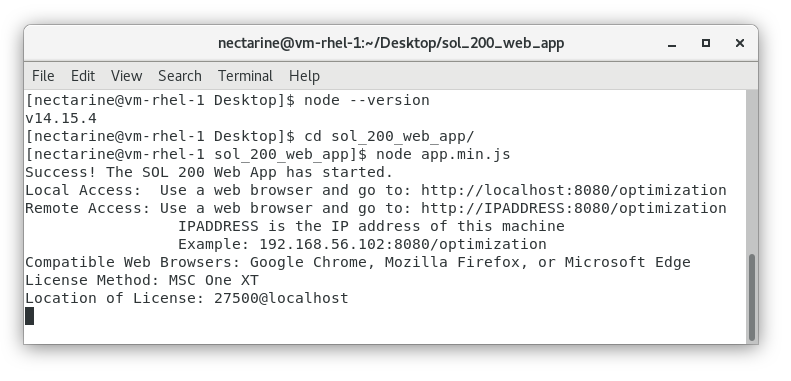Viewport: 791px width, 381px height.
Task: Open the Search menu
Action: click(x=180, y=76)
